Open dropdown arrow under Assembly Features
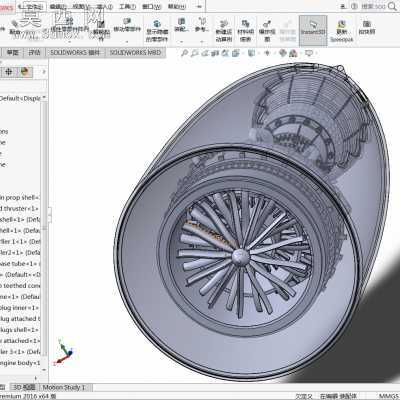Screen dimensions: 400x400 click(x=181, y=42)
